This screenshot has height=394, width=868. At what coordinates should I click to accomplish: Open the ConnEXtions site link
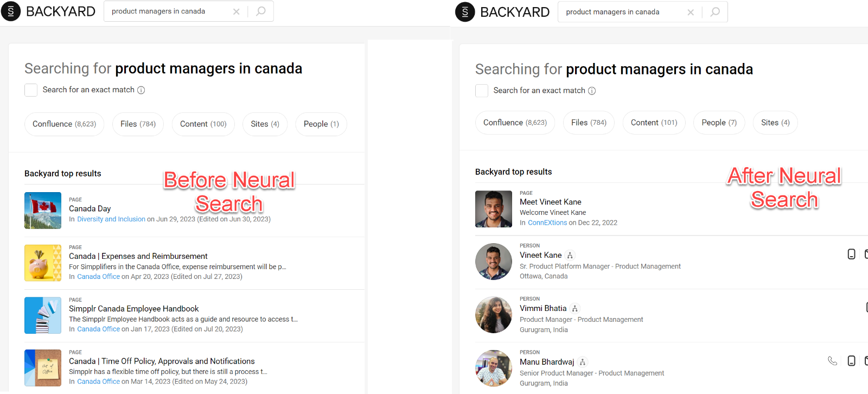coord(547,223)
